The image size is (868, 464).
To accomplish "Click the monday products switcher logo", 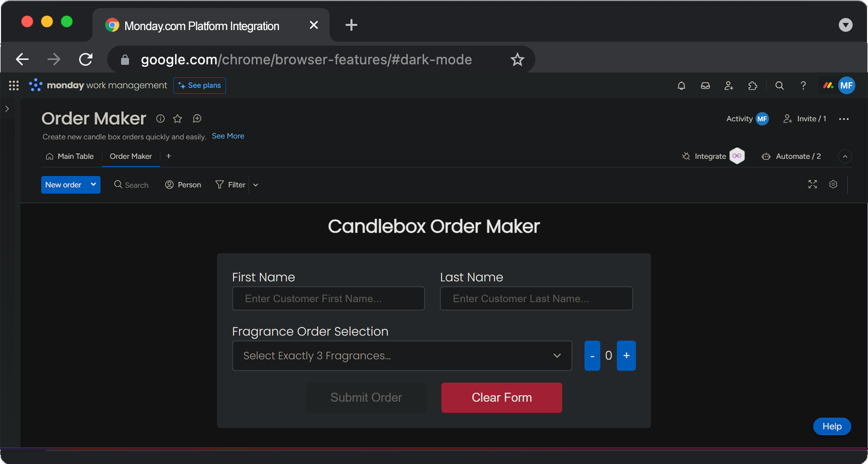I will point(828,86).
